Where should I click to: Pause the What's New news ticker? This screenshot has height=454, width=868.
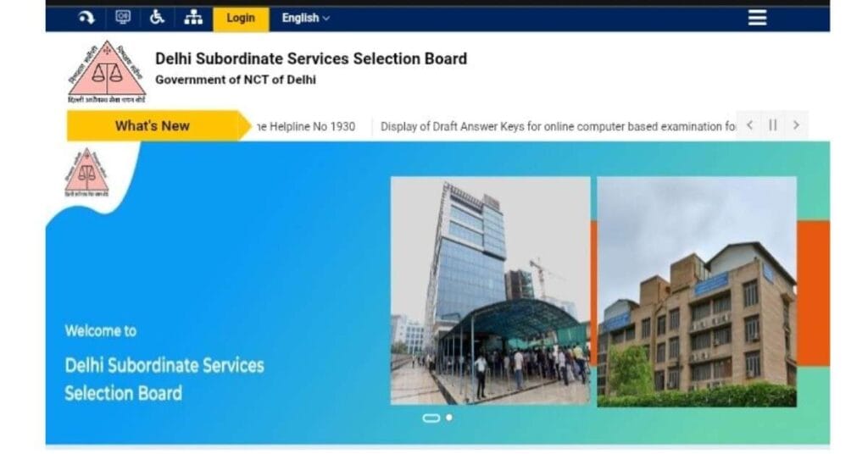773,125
